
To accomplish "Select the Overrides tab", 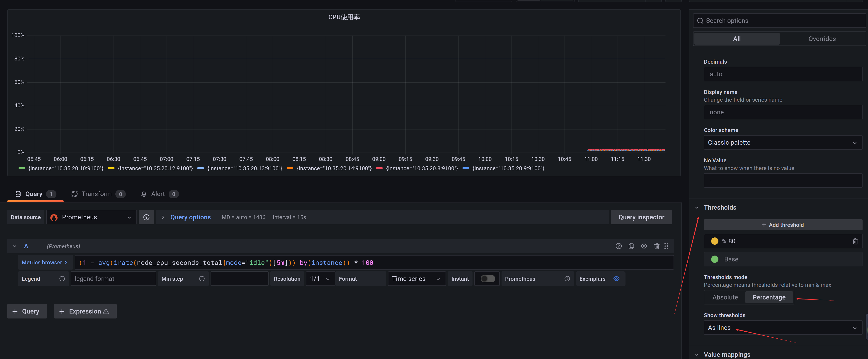I will (822, 39).
